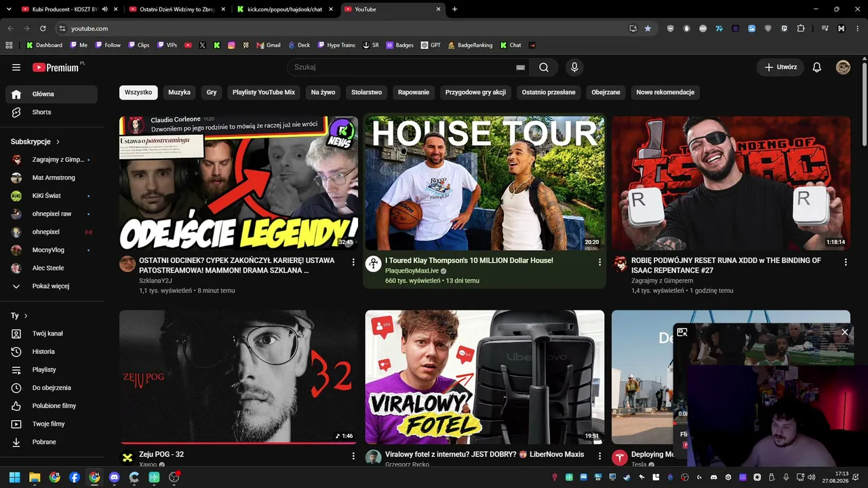
Task: Select the Gry filter chip
Action: coord(212,92)
